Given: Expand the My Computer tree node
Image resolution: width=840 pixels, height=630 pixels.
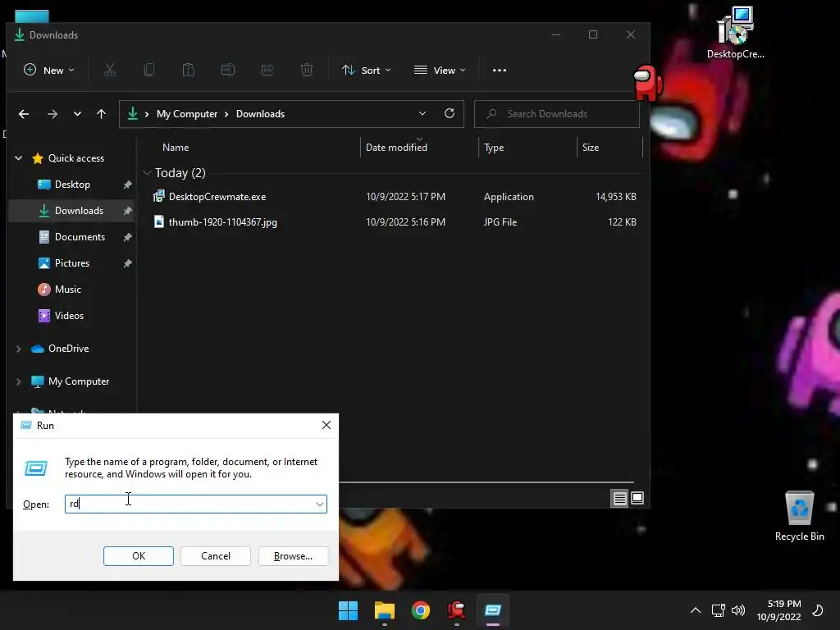Looking at the screenshot, I should [x=19, y=381].
